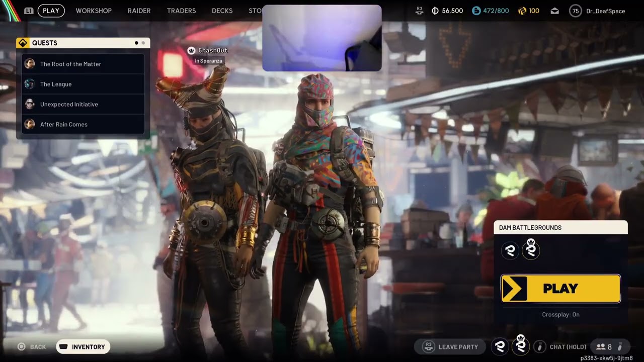Screen dimensions: 644x362
Task: Select the second page dot in Quests header
Action: point(143,43)
